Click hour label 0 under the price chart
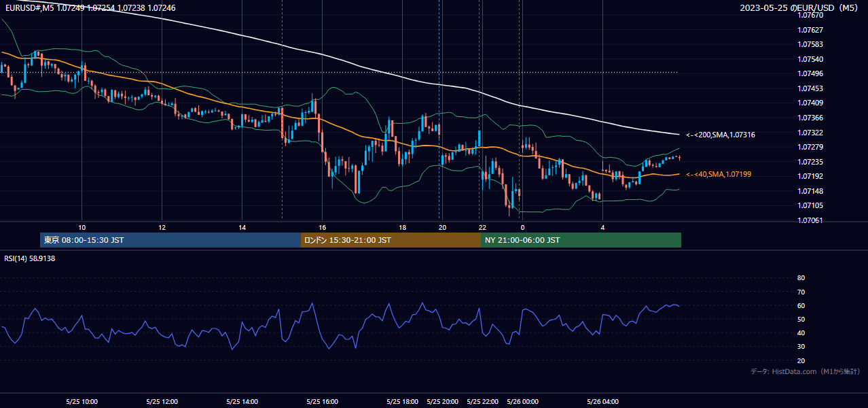 point(522,227)
